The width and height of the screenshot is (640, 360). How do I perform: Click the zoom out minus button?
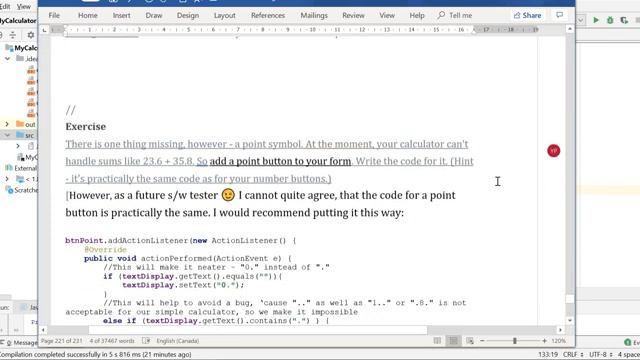point(482,341)
